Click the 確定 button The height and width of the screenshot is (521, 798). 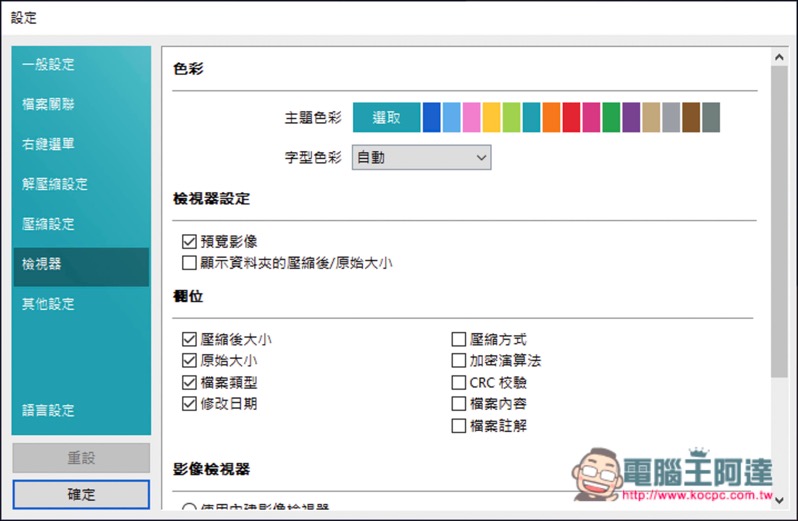point(81,495)
